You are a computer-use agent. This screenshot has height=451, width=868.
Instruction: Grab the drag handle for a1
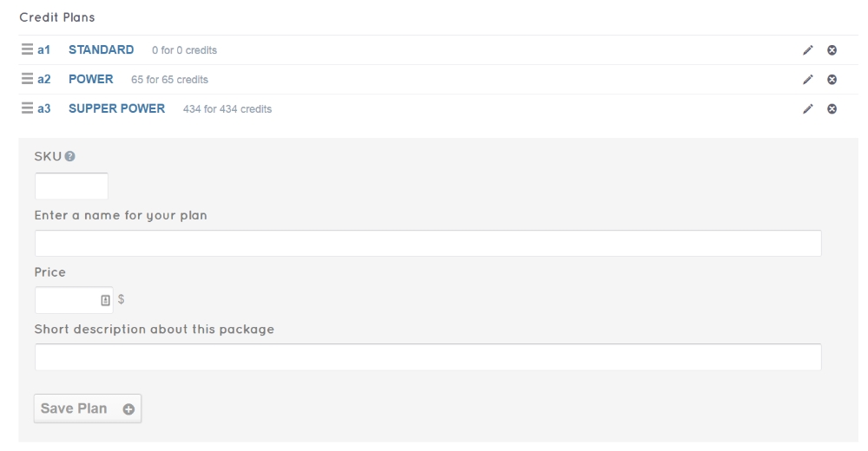tap(27, 49)
